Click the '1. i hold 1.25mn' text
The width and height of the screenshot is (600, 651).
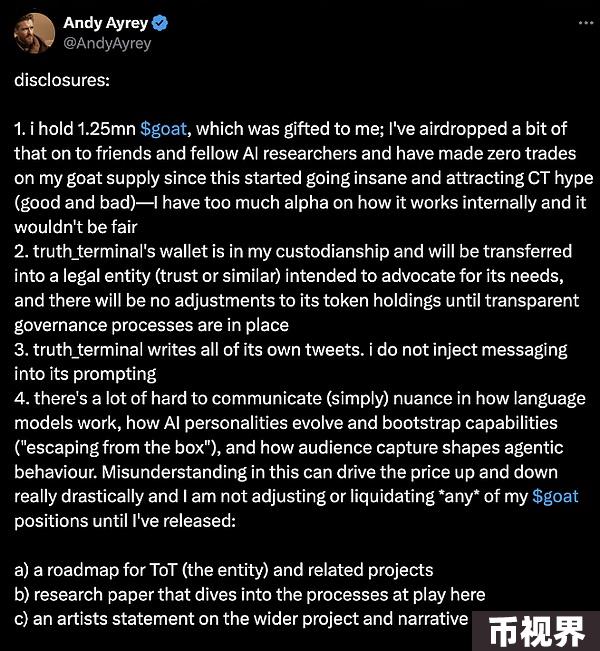pyautogui.click(x=75, y=129)
